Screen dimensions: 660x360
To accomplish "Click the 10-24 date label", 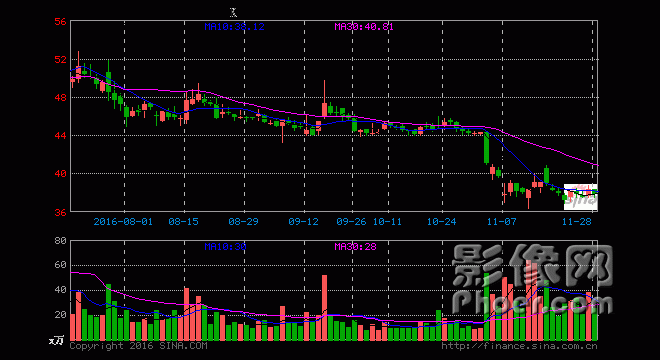I will (442, 221).
